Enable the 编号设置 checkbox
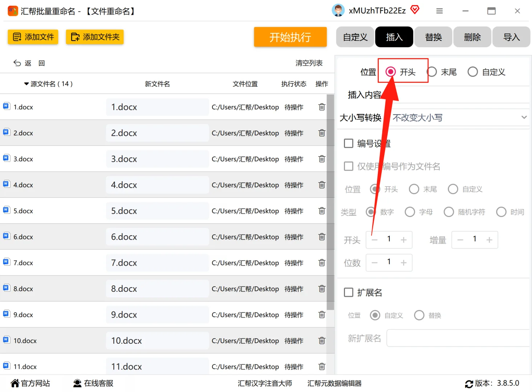This screenshot has width=532, height=392. tap(348, 143)
